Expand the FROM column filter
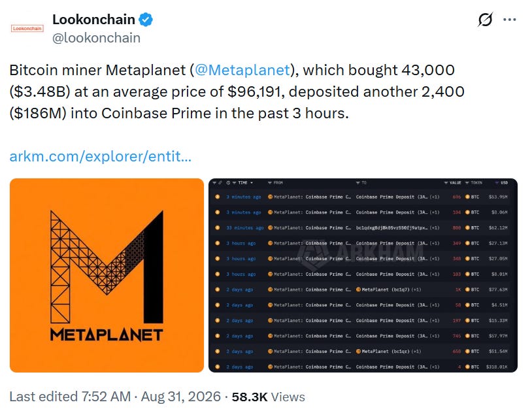 [x=270, y=183]
